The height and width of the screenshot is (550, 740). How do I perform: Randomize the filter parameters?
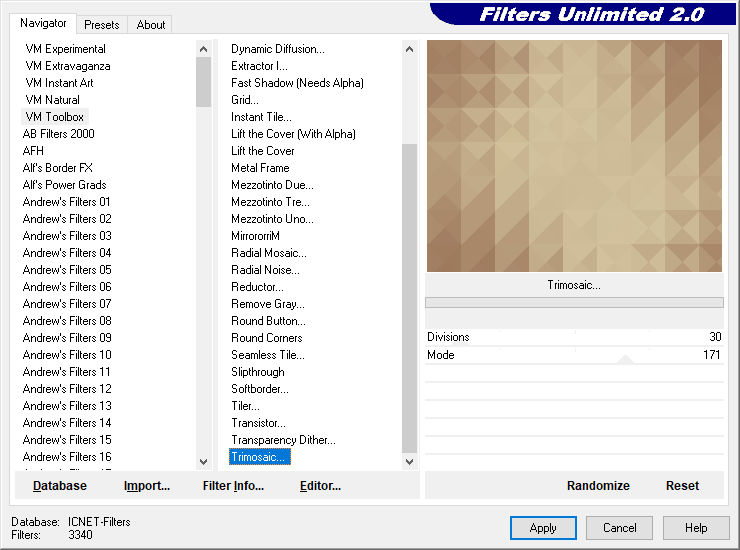click(x=598, y=486)
